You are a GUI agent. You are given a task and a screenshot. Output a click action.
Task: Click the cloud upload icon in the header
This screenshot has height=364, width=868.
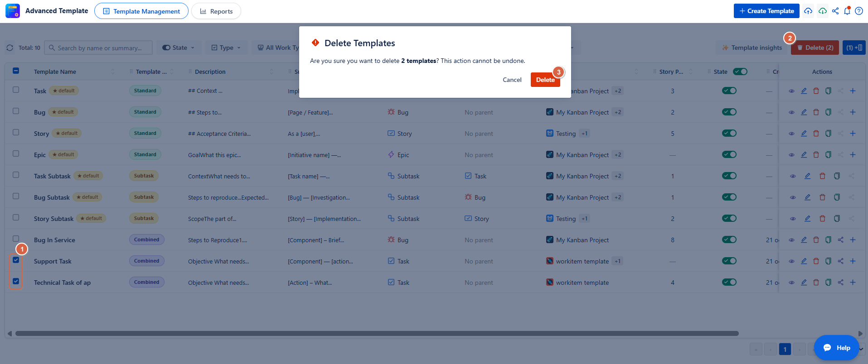click(808, 11)
